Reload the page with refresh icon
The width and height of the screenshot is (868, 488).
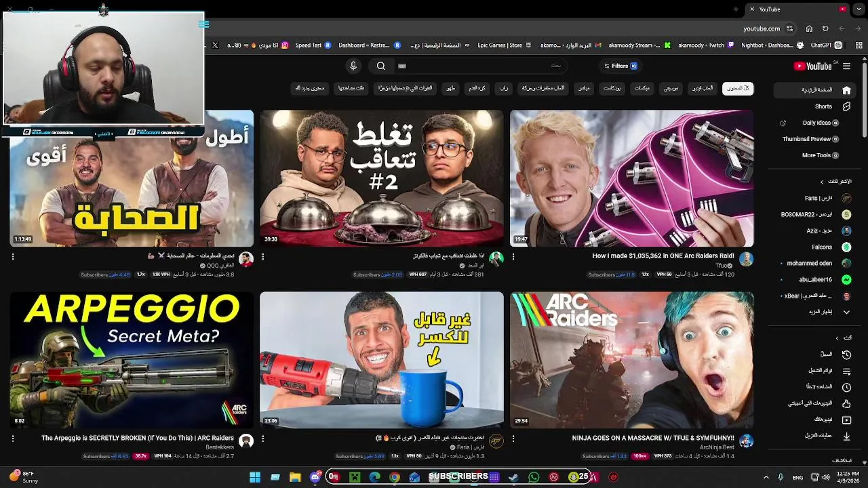[x=825, y=28]
